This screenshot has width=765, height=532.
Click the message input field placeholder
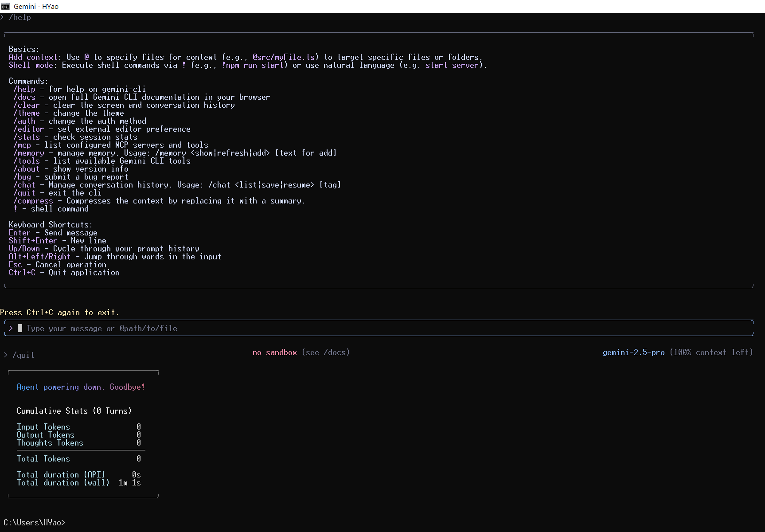[102, 329]
